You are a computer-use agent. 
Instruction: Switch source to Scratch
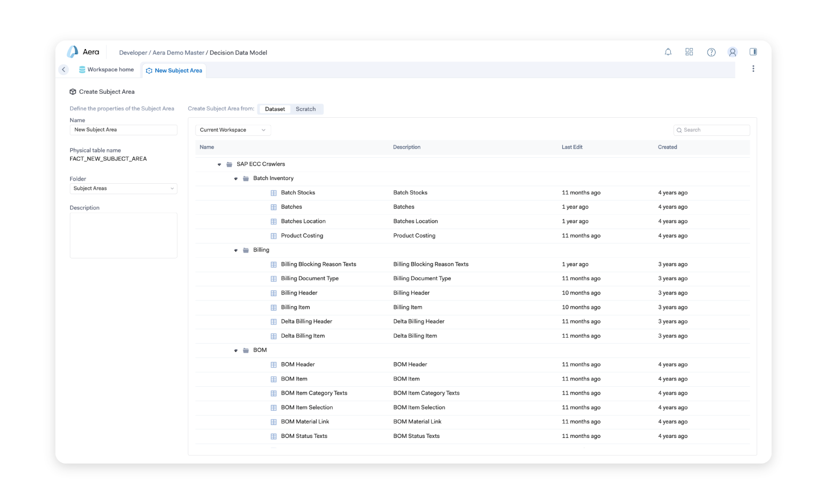click(x=306, y=109)
